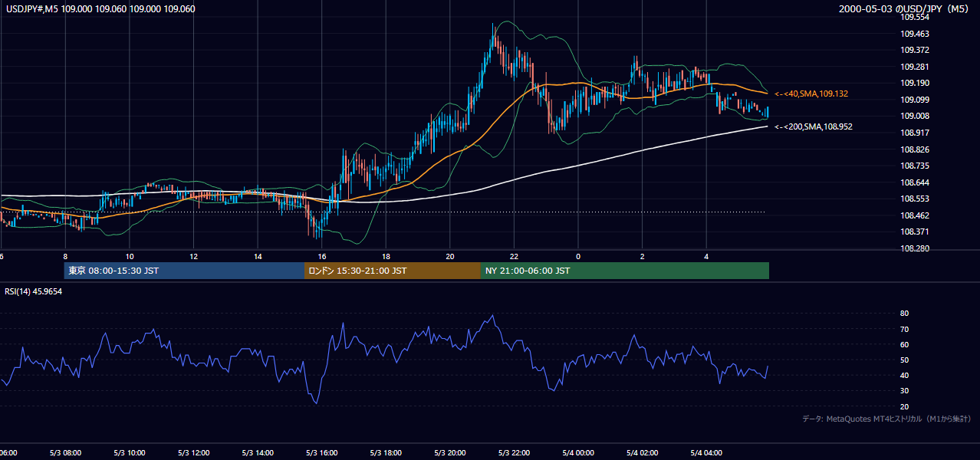Select the Tokyo 08:00-15:30 JST session bar
The width and height of the screenshot is (980, 460).
184,271
